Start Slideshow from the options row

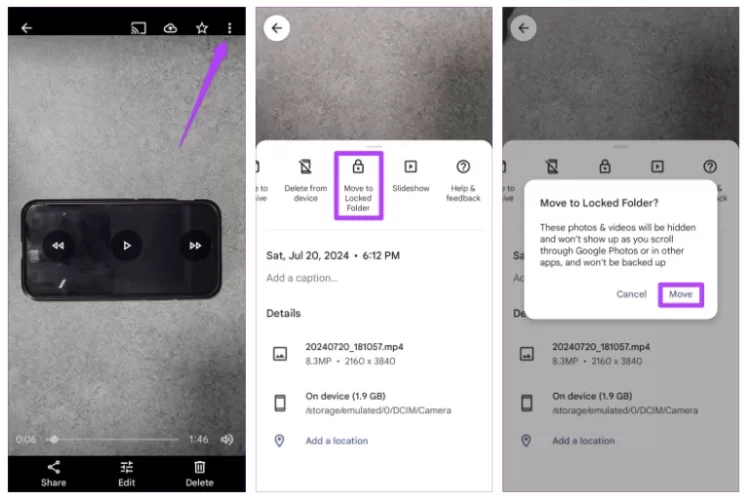tap(410, 175)
